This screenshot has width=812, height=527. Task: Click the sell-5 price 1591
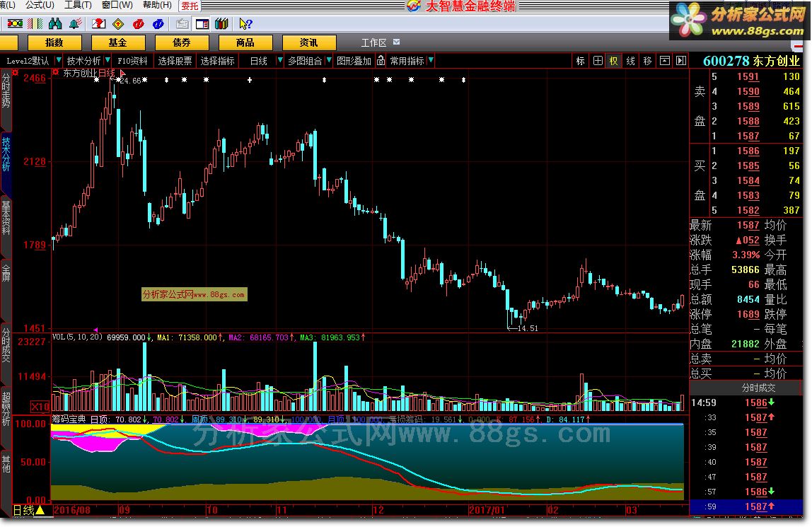tap(748, 76)
